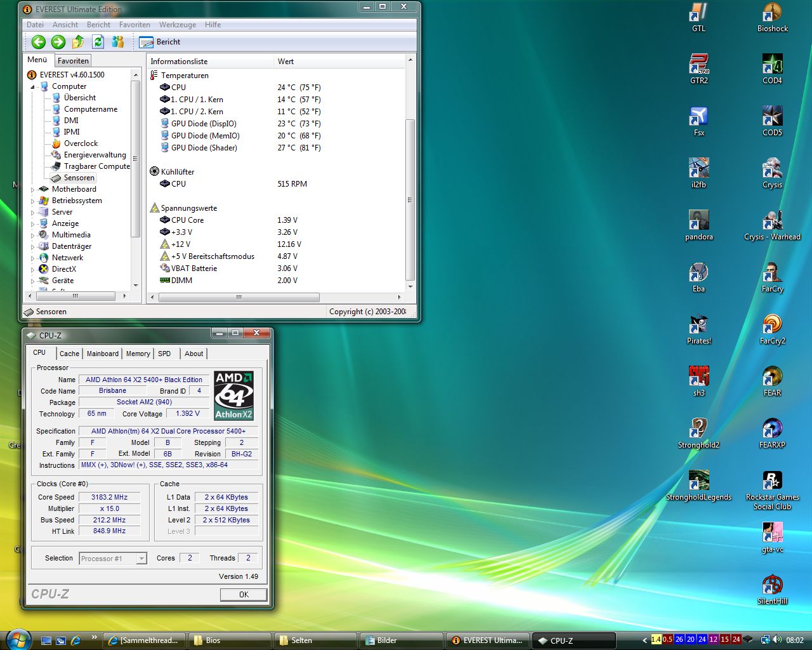Switch to the Memory tab in CPU-Z
Viewport: 812px width, 650px height.
point(138,354)
